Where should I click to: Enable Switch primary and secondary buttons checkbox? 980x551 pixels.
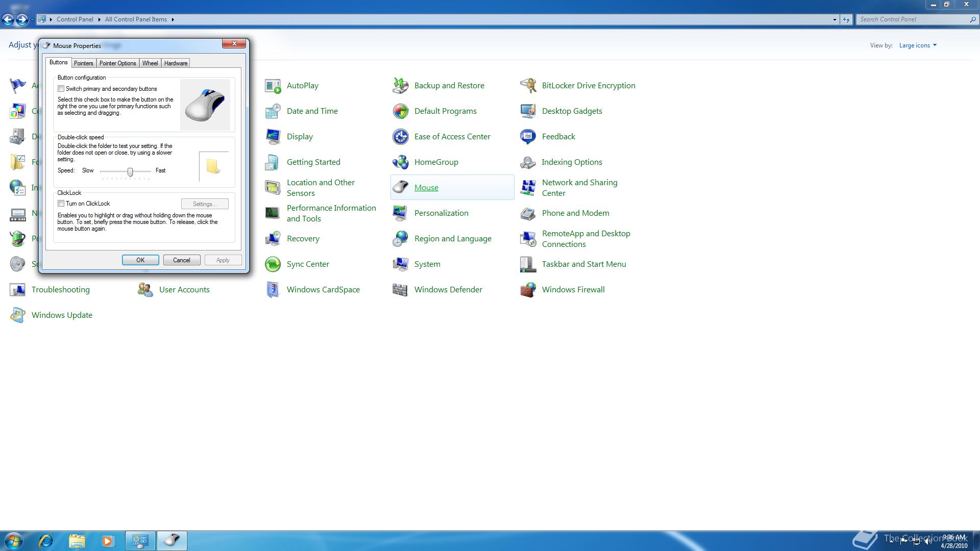tap(61, 89)
